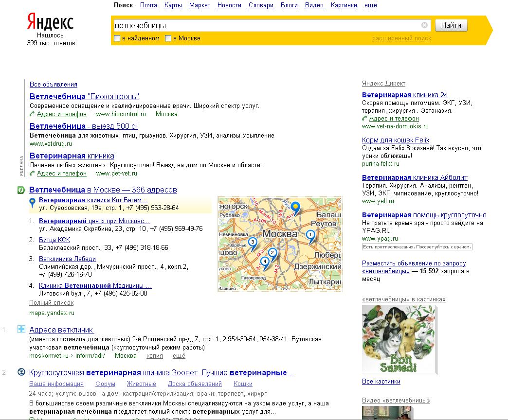Open the Видео tab
The height and width of the screenshot is (420, 508).
pos(314,5)
